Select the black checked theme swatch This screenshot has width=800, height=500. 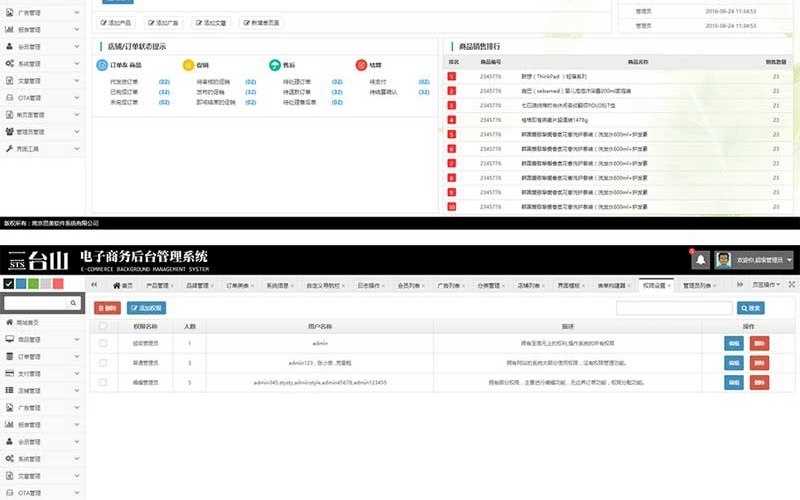tap(9, 284)
